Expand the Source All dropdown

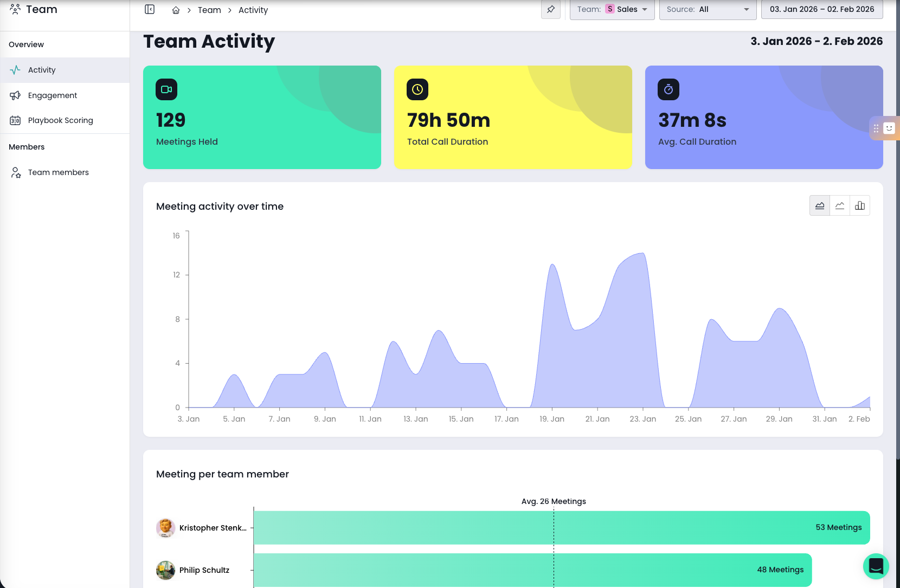(x=708, y=10)
